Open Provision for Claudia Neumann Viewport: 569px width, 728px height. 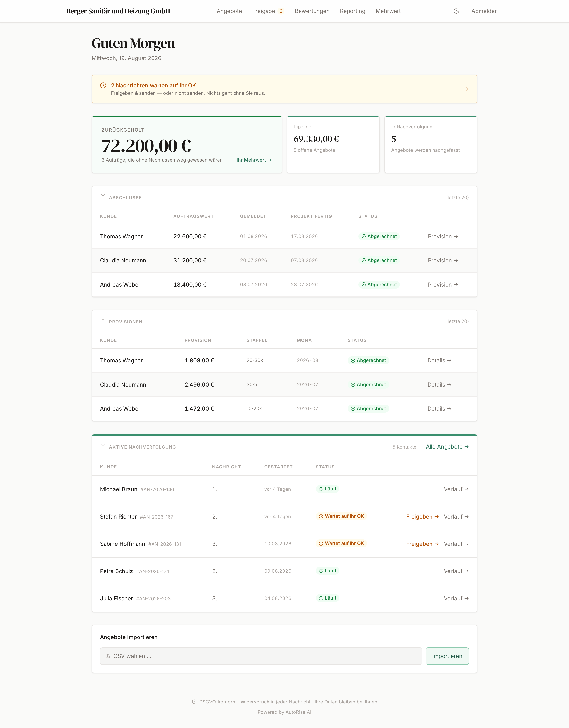443,260
